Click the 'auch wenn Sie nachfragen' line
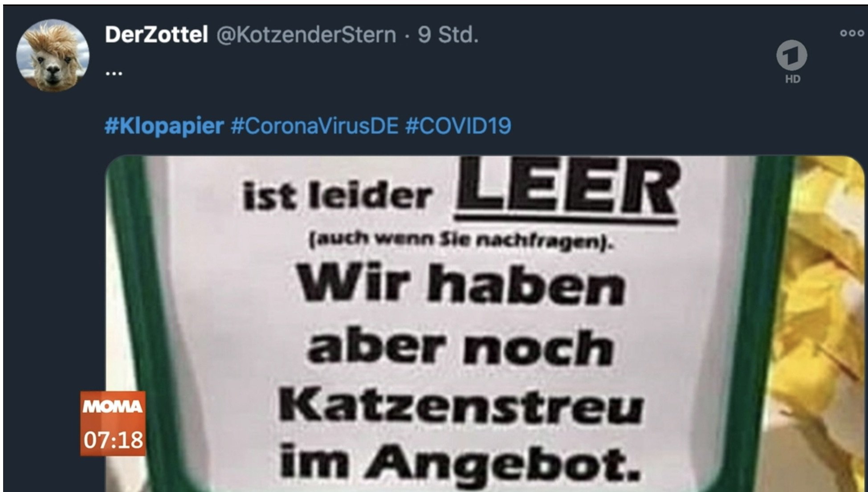The width and height of the screenshot is (868, 492). [x=461, y=240]
